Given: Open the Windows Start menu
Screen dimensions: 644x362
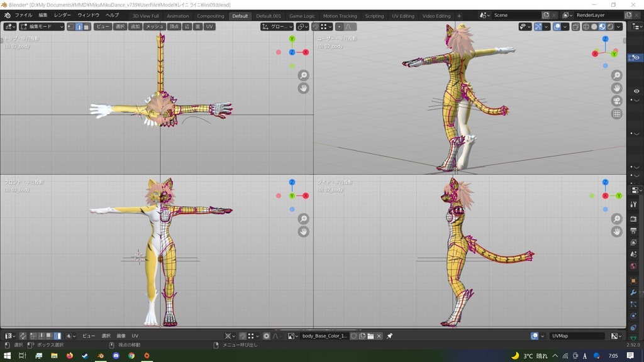Looking at the screenshot, I should tap(7, 356).
